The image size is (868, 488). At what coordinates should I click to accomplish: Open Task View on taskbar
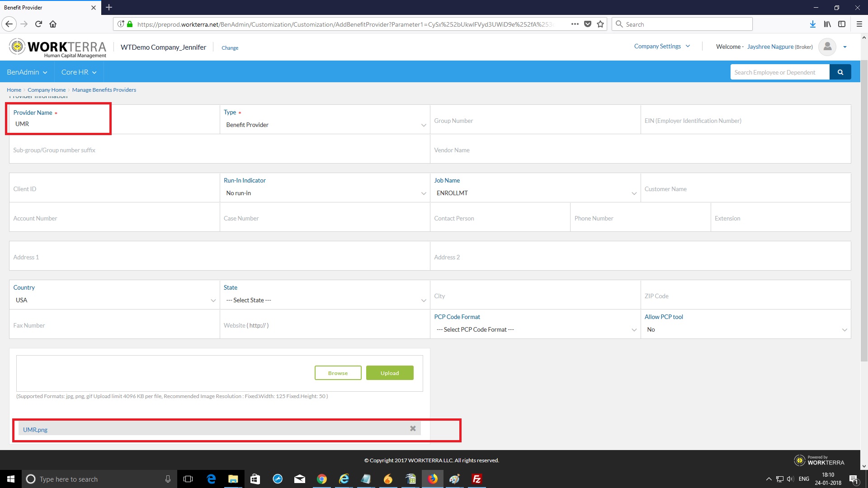(188, 479)
